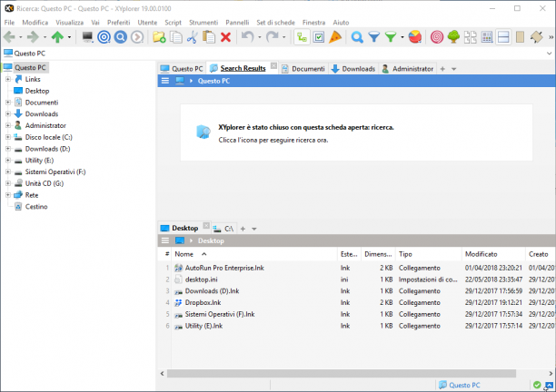This screenshot has height=392, width=556.
Task: Open the Undo history dropdown arrow
Action: [260, 37]
